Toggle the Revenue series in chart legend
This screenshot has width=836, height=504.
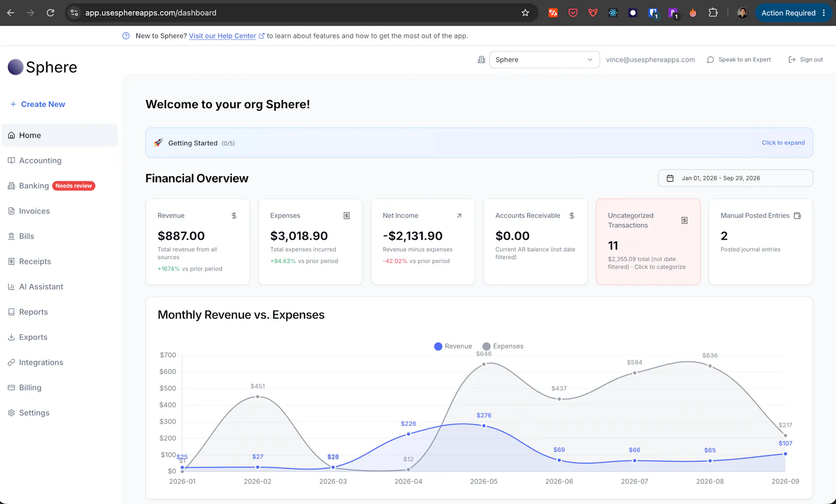point(453,346)
